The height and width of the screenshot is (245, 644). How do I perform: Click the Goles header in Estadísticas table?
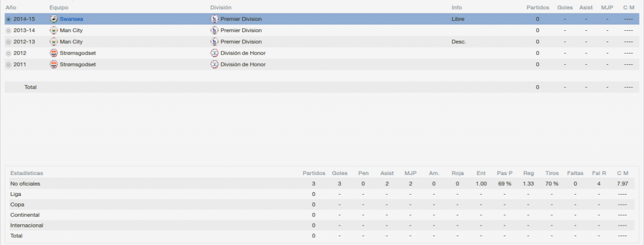[x=340, y=173]
